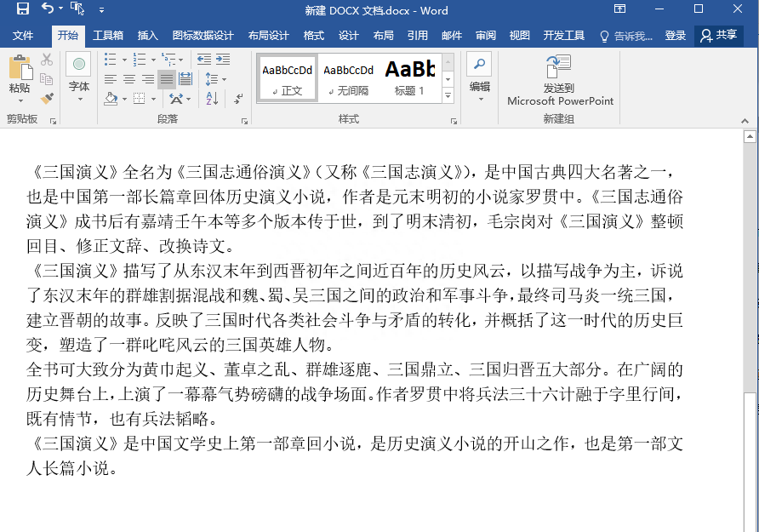The width and height of the screenshot is (759, 532).
Task: Select the Format Painter tool
Action: tap(46, 98)
